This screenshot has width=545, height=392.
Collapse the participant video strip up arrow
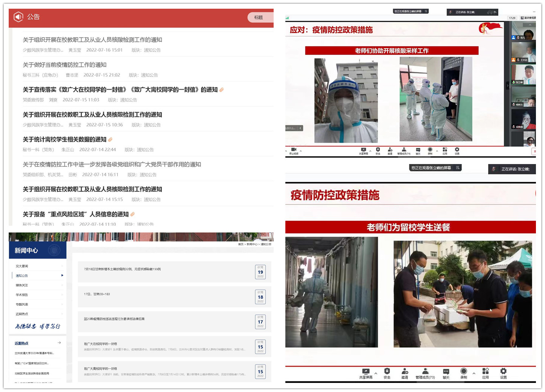(x=530, y=25)
